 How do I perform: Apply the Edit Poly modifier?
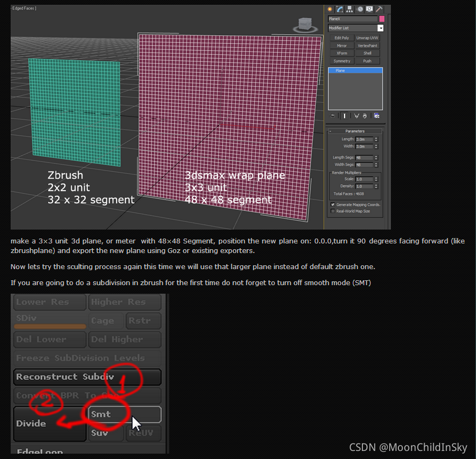(342, 38)
